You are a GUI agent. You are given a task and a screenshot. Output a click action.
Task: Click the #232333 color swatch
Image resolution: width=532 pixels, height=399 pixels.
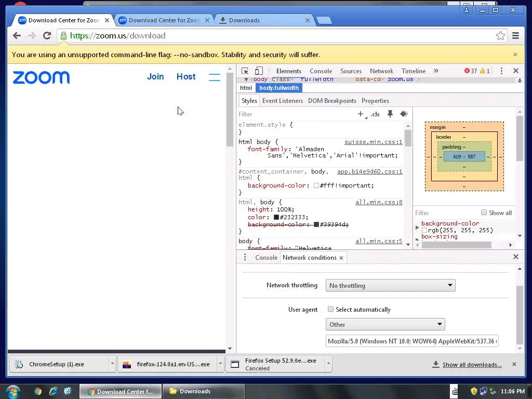click(276, 217)
